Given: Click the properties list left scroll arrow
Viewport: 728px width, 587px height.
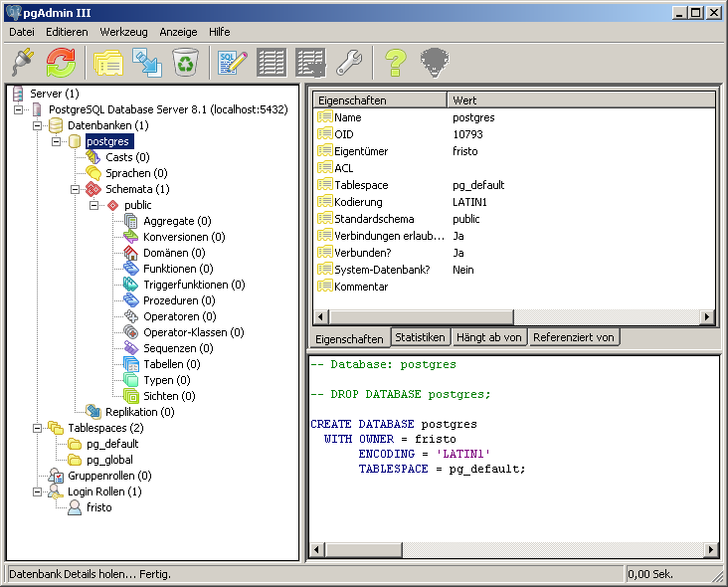Looking at the screenshot, I should pyautogui.click(x=320, y=316).
